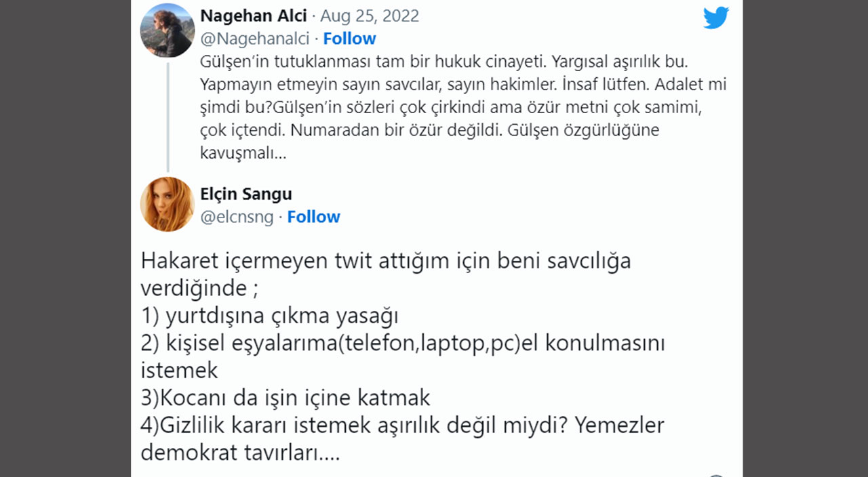The image size is (868, 477).
Task: Follow @elcnsng
Action: (313, 217)
